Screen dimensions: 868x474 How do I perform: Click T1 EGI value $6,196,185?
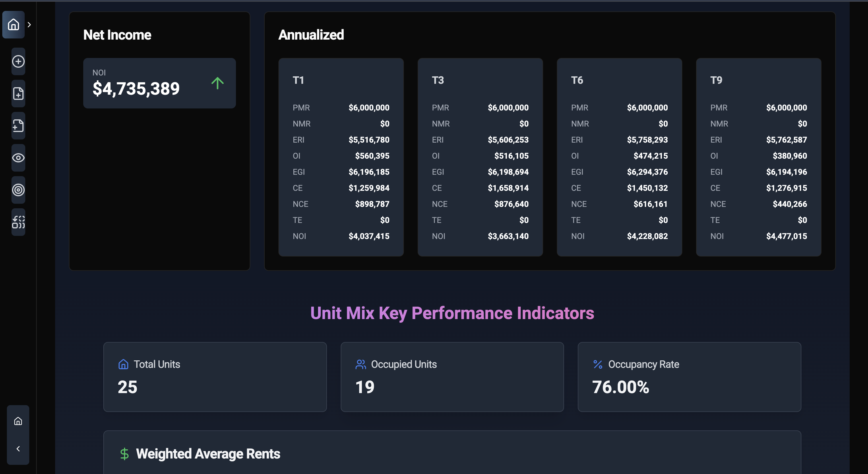(x=369, y=172)
